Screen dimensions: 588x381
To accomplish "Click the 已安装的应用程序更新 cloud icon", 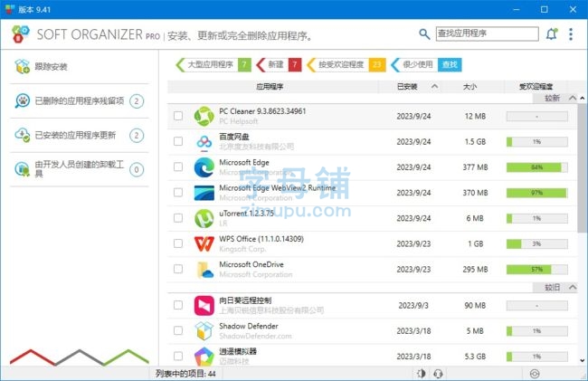I will 22,135.
